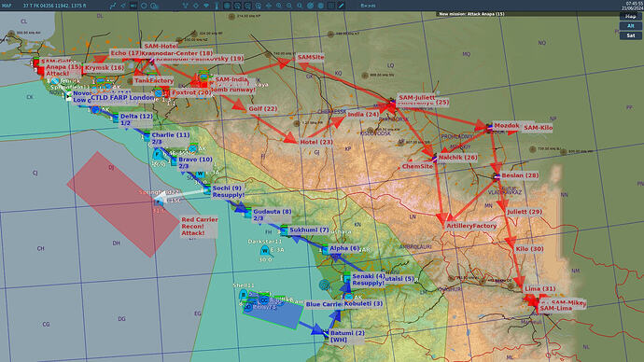Click the MAP label in top-left corner
Image resolution: width=644 pixels, height=362 pixels.
tap(7, 6)
